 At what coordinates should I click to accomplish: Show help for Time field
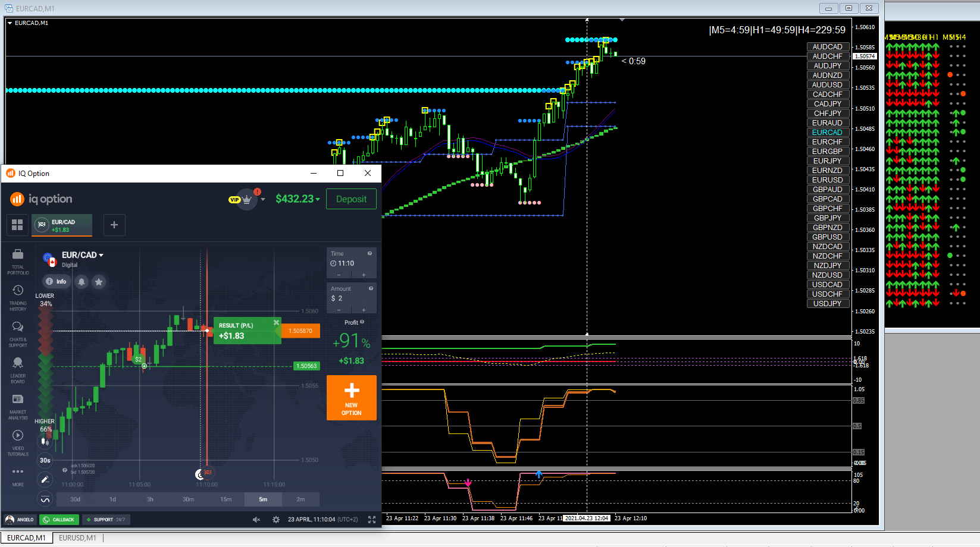[370, 253]
